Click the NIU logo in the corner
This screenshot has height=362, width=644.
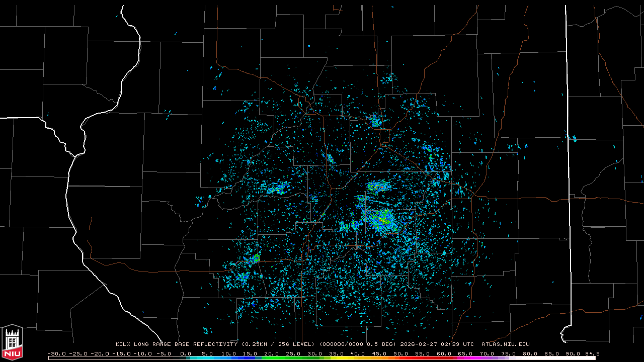click(x=12, y=343)
